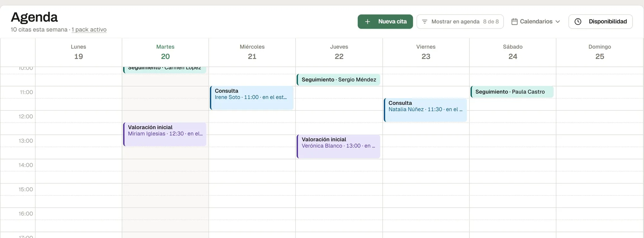
Task: Click the 16:00 time label
Action: (26, 214)
